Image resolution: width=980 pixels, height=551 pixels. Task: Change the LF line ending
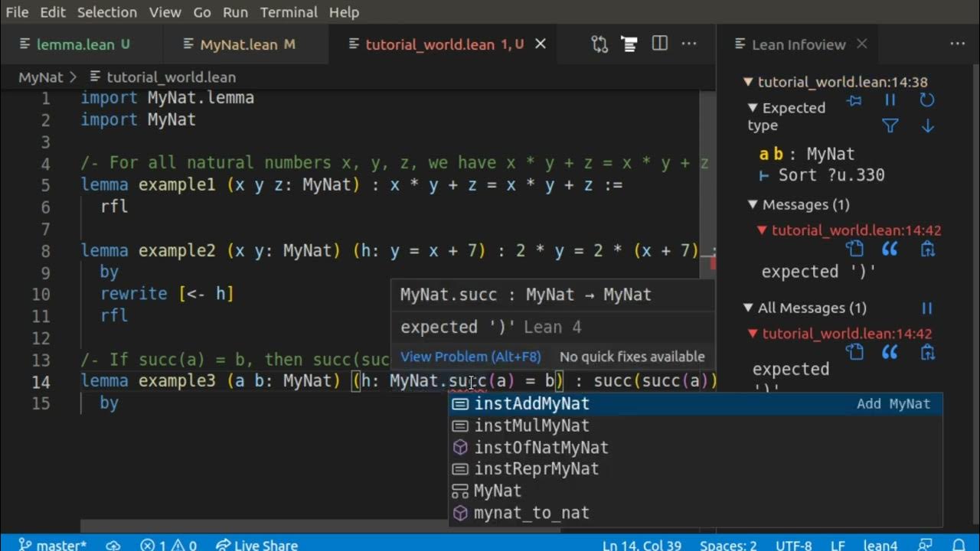click(x=838, y=545)
